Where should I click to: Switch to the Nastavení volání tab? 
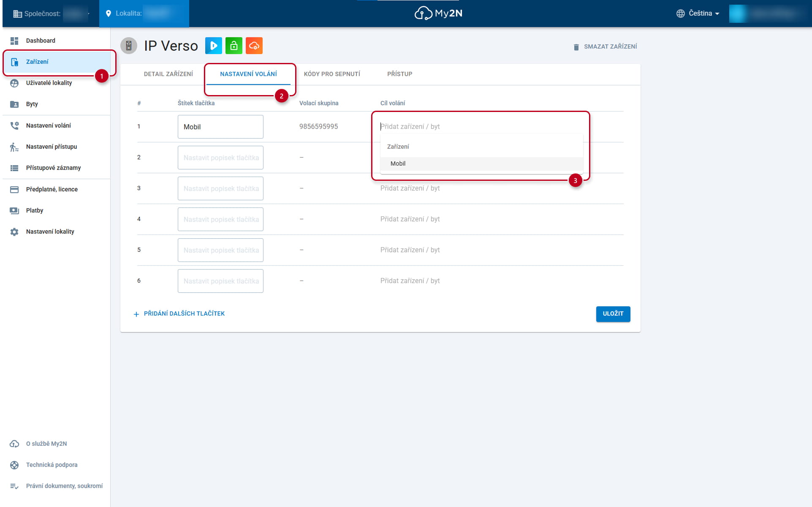[x=248, y=74]
